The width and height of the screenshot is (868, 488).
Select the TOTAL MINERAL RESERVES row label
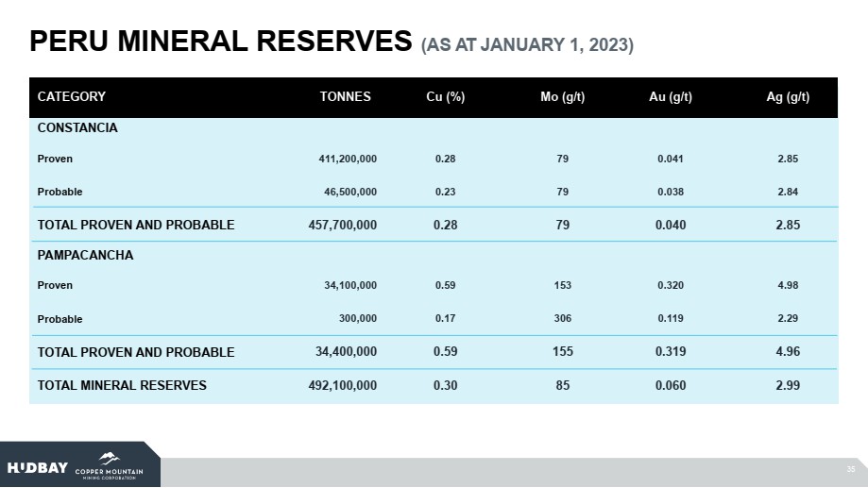click(122, 385)
